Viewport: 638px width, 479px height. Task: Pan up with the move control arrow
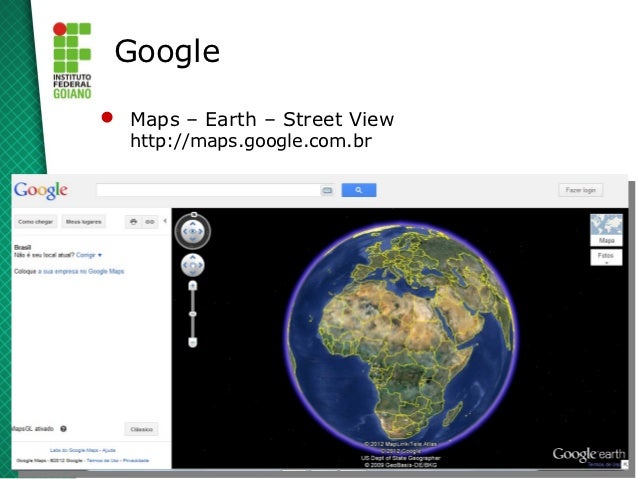[193, 258]
